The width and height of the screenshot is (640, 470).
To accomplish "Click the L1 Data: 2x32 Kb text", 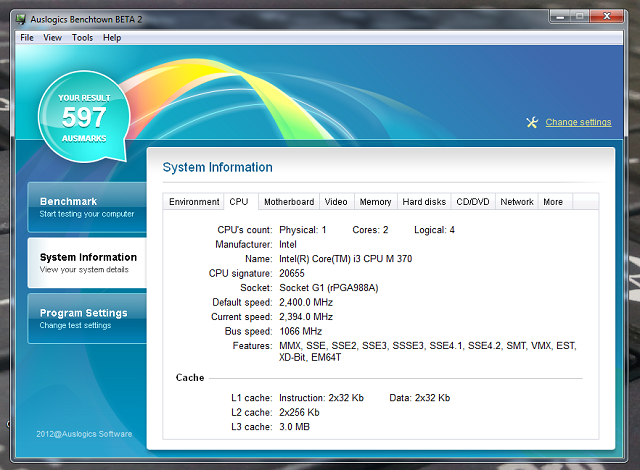I will (420, 398).
